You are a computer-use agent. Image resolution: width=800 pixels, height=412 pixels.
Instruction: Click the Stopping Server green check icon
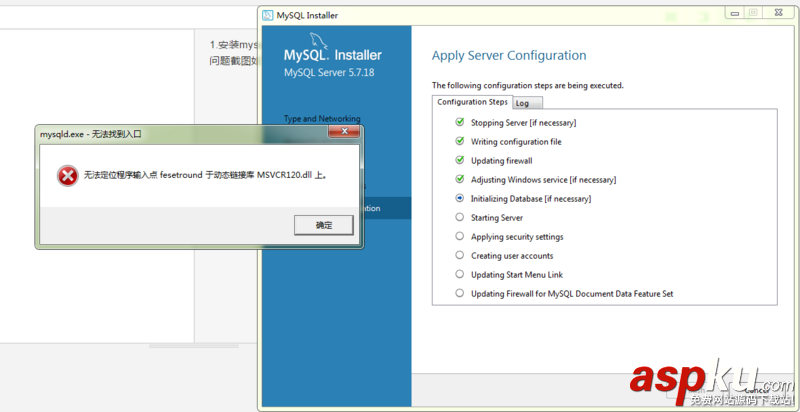(x=460, y=122)
